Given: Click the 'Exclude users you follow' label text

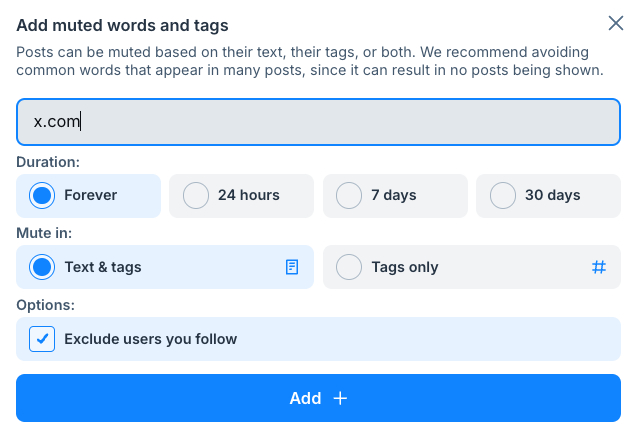Looking at the screenshot, I should [150, 339].
